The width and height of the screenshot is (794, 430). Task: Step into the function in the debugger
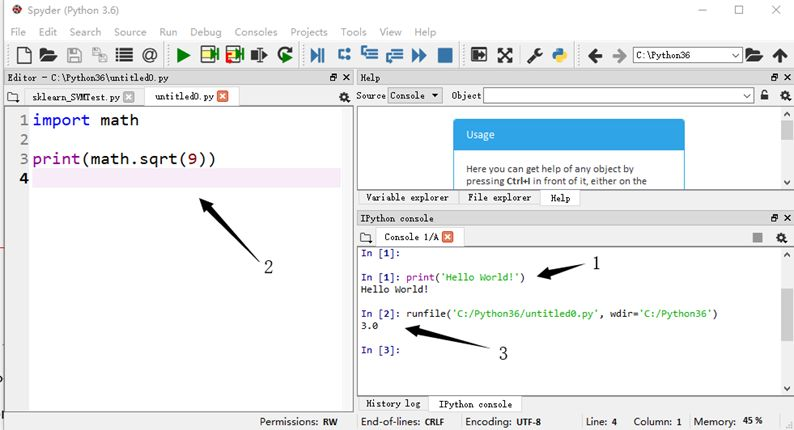point(369,53)
